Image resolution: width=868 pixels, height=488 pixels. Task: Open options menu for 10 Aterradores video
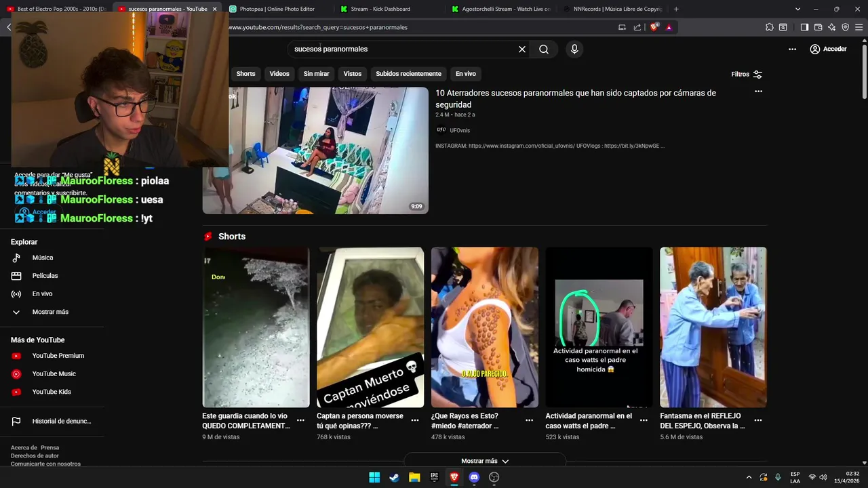coord(758,91)
